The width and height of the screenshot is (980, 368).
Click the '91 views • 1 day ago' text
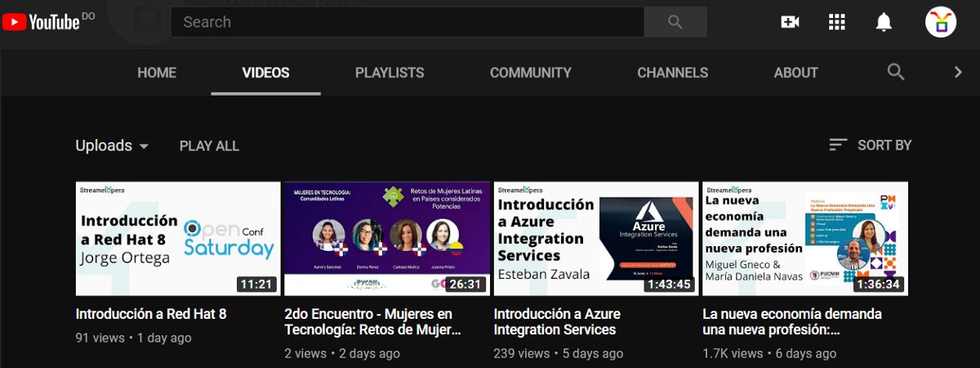point(134,338)
